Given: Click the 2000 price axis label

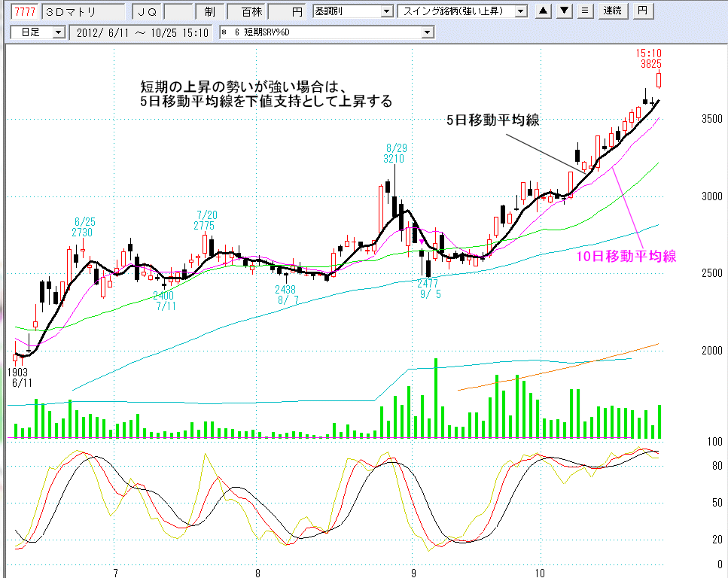Looking at the screenshot, I should pos(712,351).
